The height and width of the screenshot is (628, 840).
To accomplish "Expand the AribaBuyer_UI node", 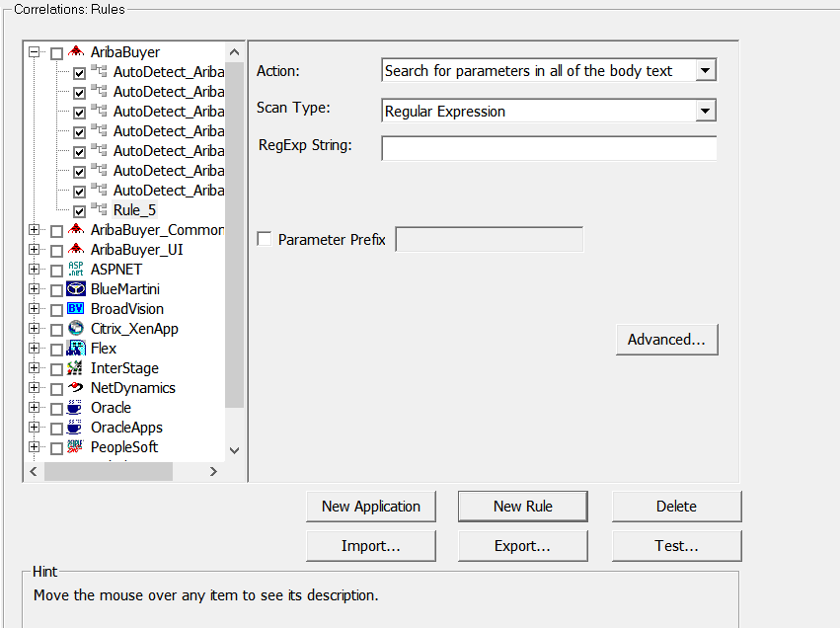I will 35,250.
